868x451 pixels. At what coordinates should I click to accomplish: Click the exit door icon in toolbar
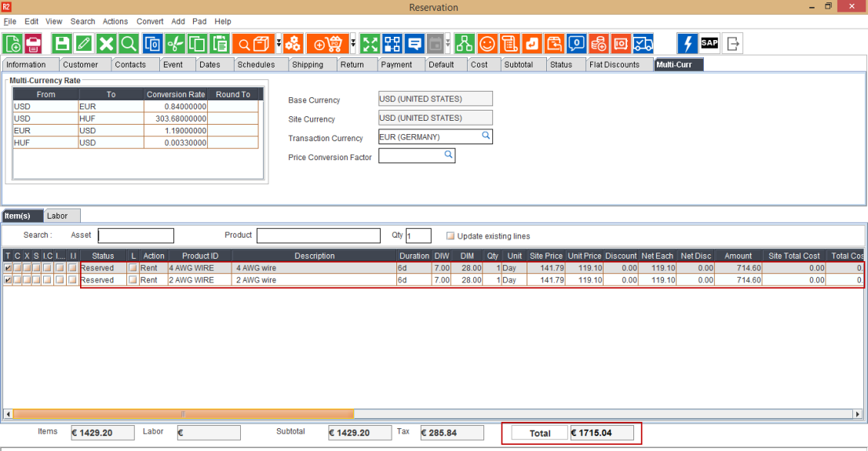point(732,43)
